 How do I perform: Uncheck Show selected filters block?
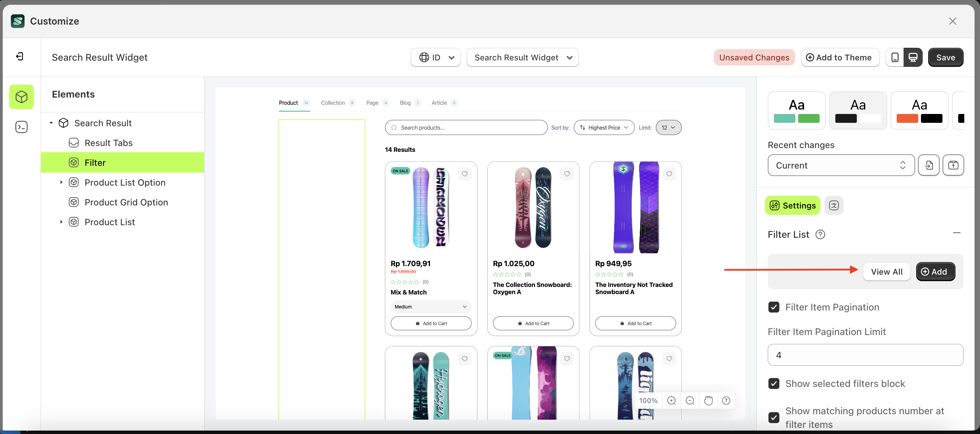tap(774, 384)
